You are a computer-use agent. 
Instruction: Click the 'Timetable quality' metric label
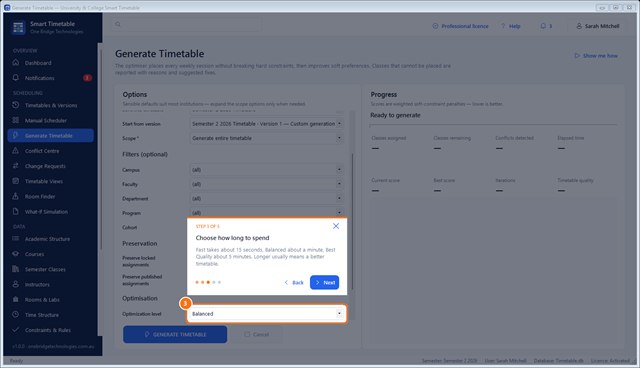pos(576,180)
